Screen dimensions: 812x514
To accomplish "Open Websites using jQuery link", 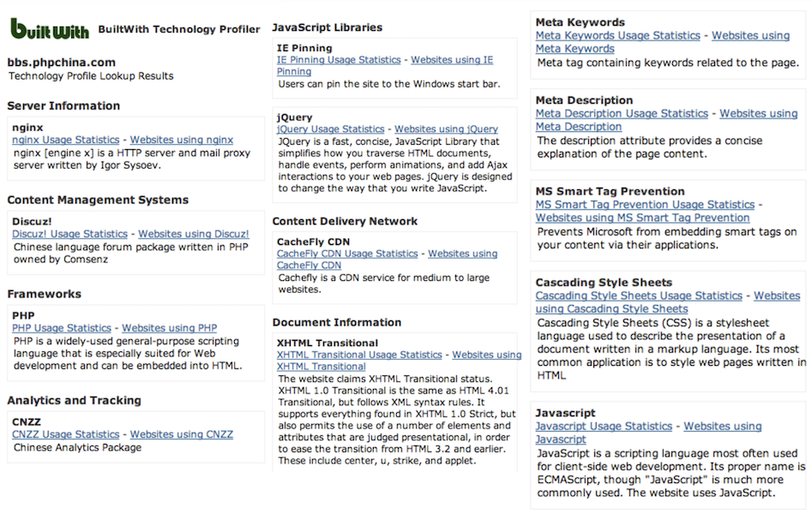I will [446, 128].
